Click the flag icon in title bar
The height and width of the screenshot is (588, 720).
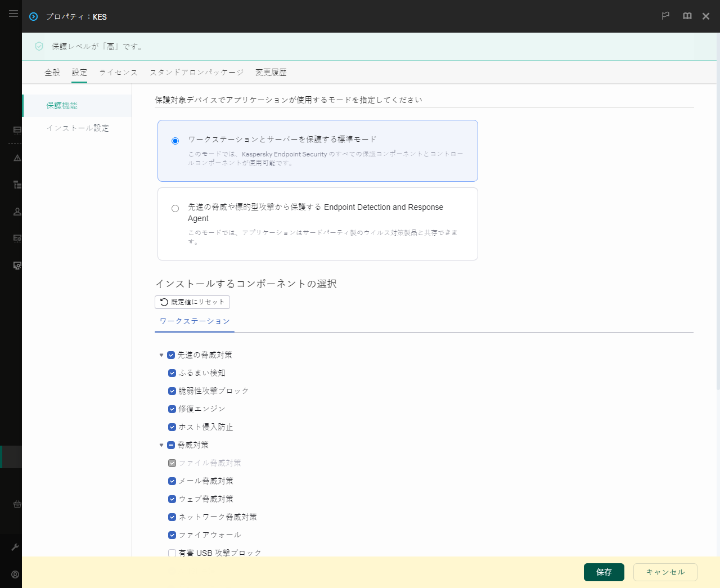665,16
